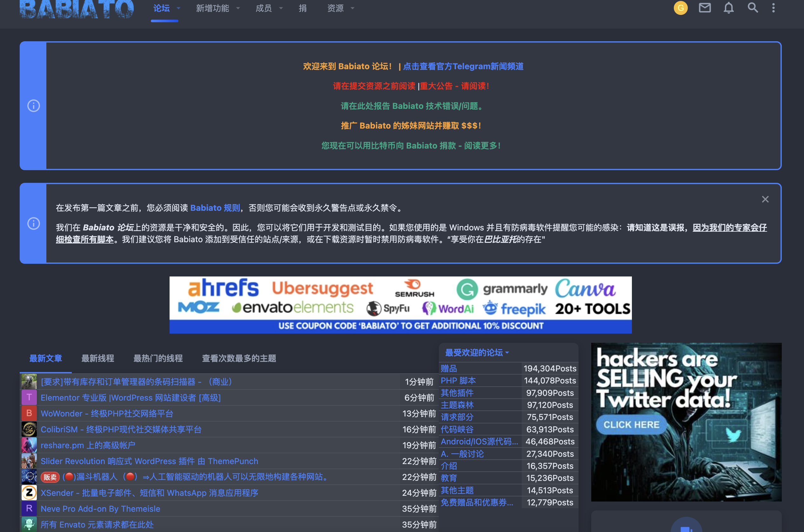
Task: Open the Android/IOS源代码 forum
Action: (479, 442)
